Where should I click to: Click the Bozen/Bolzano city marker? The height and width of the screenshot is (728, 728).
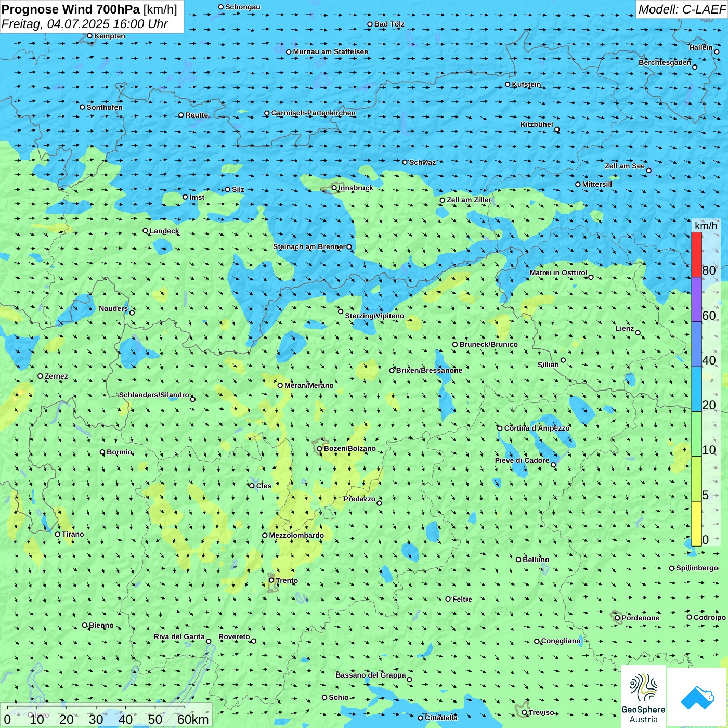pos(319,448)
